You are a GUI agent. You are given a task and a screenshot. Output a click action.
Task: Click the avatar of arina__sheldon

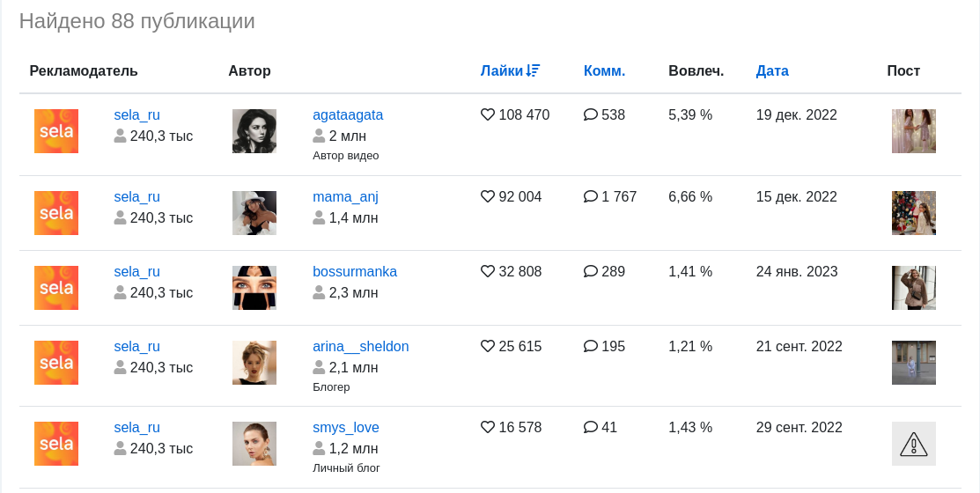pyautogui.click(x=254, y=363)
